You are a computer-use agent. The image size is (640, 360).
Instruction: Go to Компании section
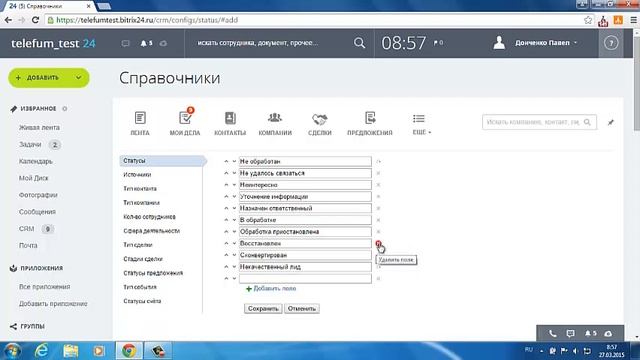tap(275, 124)
